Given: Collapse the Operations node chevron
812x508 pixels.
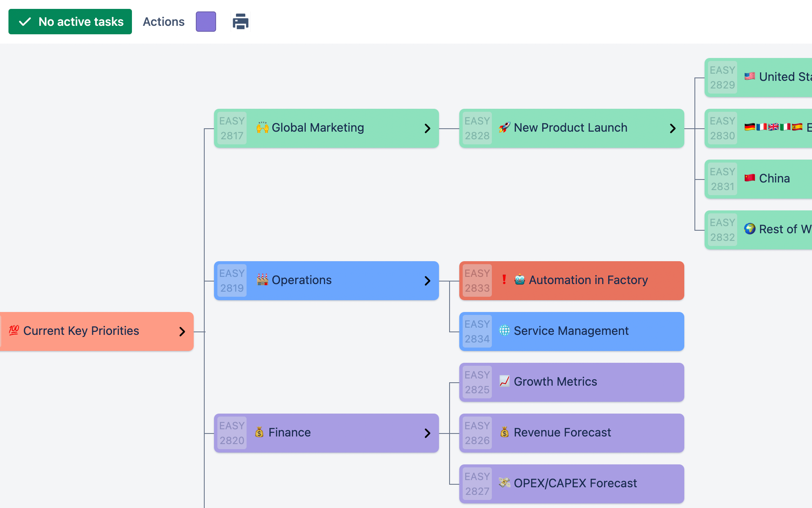Looking at the screenshot, I should coord(428,281).
